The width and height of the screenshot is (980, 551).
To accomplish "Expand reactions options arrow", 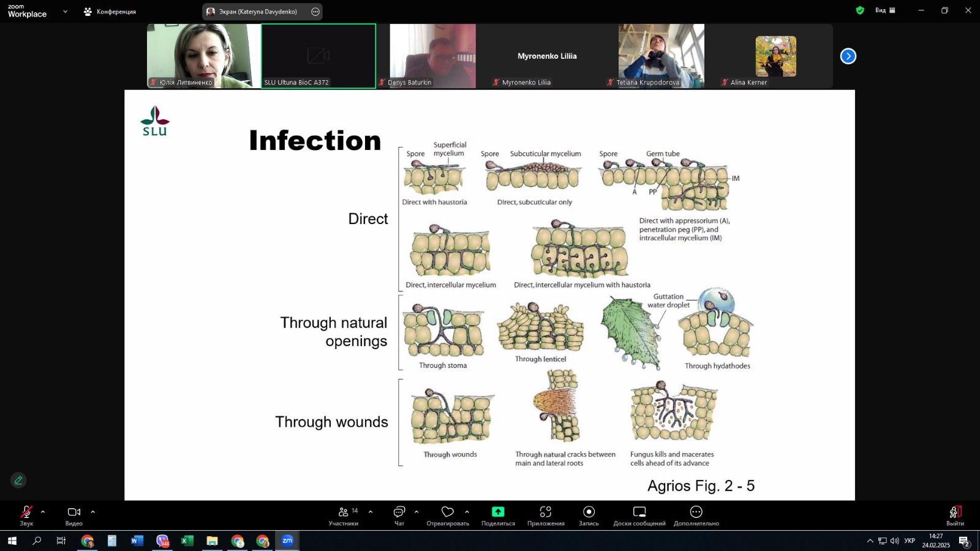I will [467, 512].
